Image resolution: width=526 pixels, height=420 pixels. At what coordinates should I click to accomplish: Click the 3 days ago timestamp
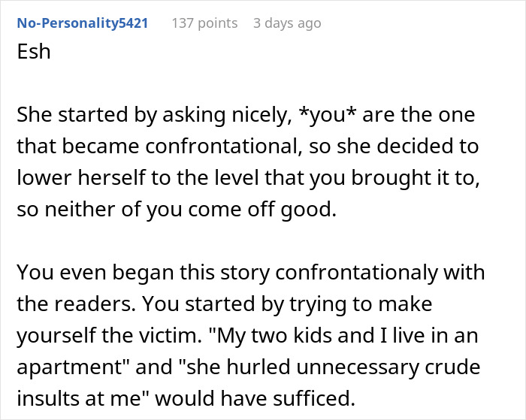point(287,23)
